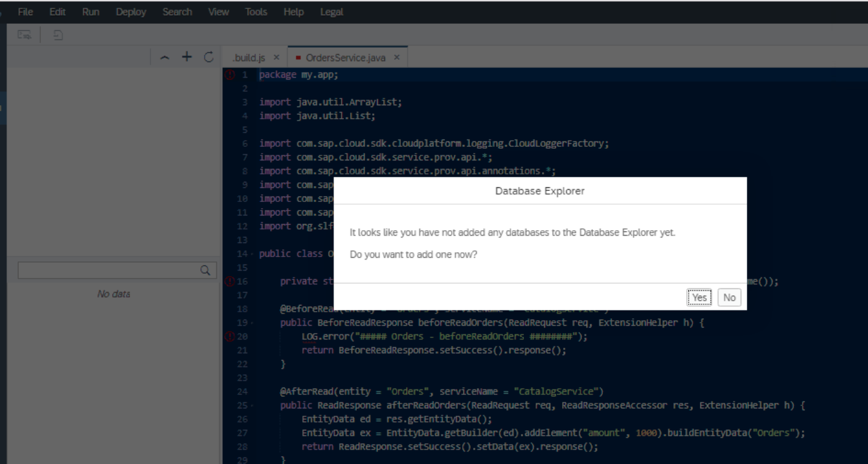Open the Deploy menu
Screen dimensions: 868x464
point(131,12)
